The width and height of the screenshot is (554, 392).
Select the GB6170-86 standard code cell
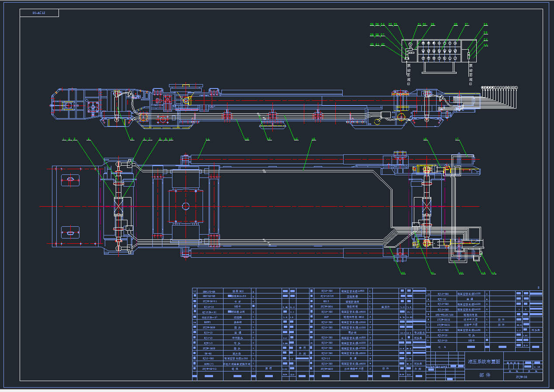209,292
